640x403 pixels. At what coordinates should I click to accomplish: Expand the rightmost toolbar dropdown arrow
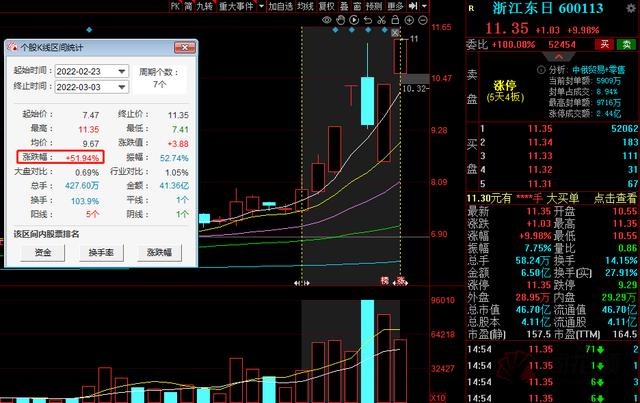click(424, 6)
